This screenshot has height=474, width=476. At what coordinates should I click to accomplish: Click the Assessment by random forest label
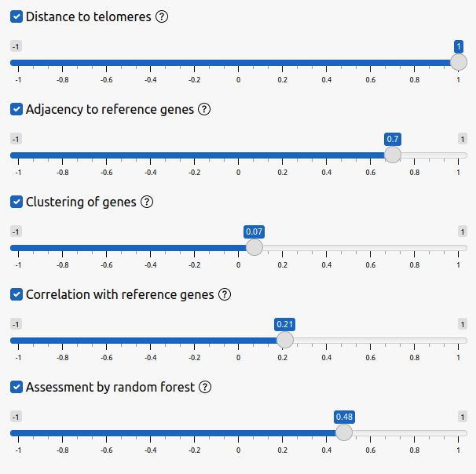(x=110, y=387)
